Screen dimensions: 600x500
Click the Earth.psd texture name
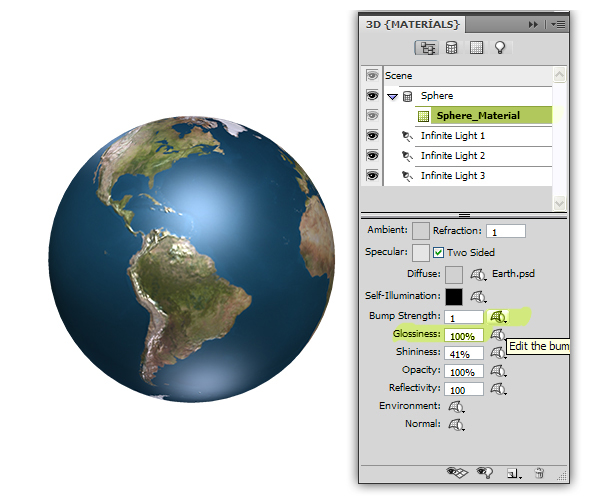(513, 274)
